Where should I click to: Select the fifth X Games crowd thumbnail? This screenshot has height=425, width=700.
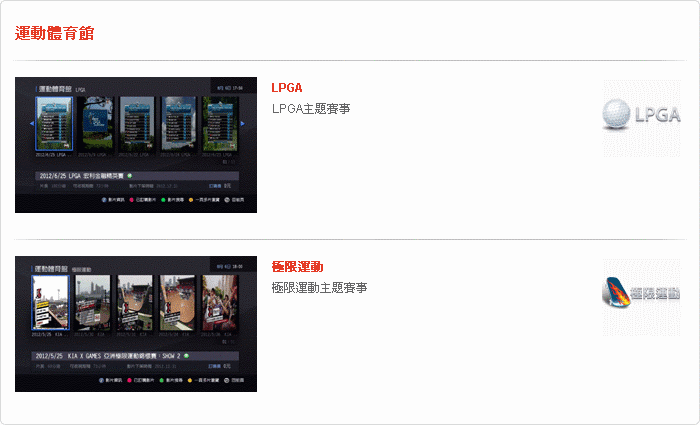[220, 303]
